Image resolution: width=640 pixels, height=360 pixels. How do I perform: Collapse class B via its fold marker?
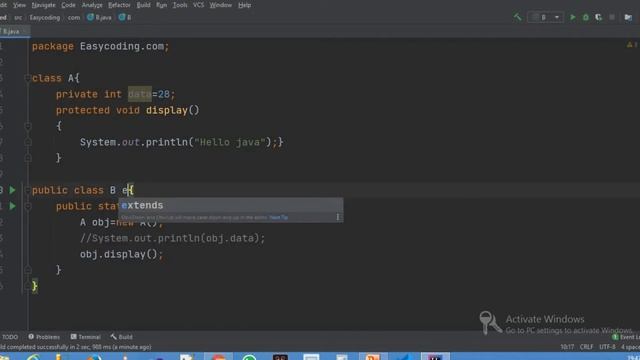tap(28, 190)
